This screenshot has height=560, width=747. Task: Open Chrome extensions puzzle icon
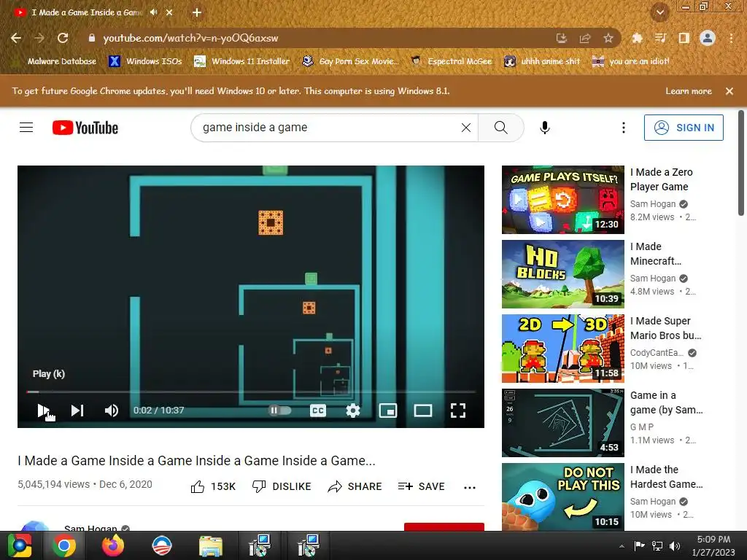[x=637, y=38]
